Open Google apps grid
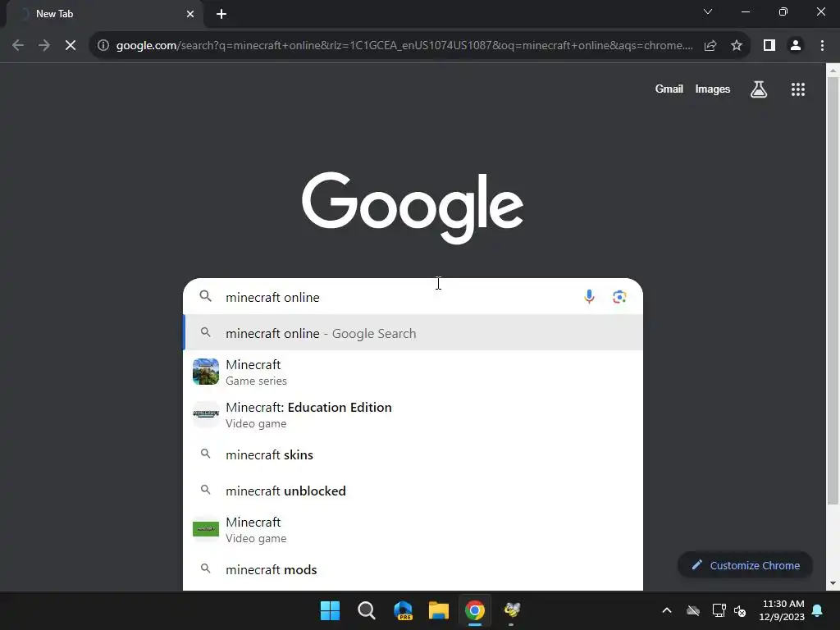 [x=797, y=89]
